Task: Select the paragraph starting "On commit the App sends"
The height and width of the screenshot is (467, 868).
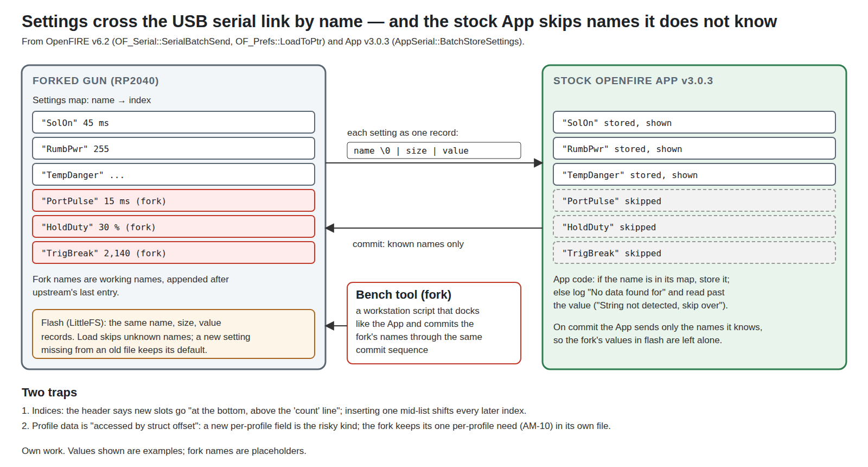Action: coord(658,333)
